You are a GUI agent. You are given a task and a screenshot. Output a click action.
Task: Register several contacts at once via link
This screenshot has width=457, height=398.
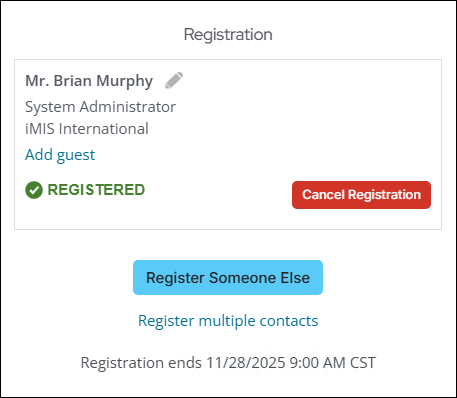228,321
